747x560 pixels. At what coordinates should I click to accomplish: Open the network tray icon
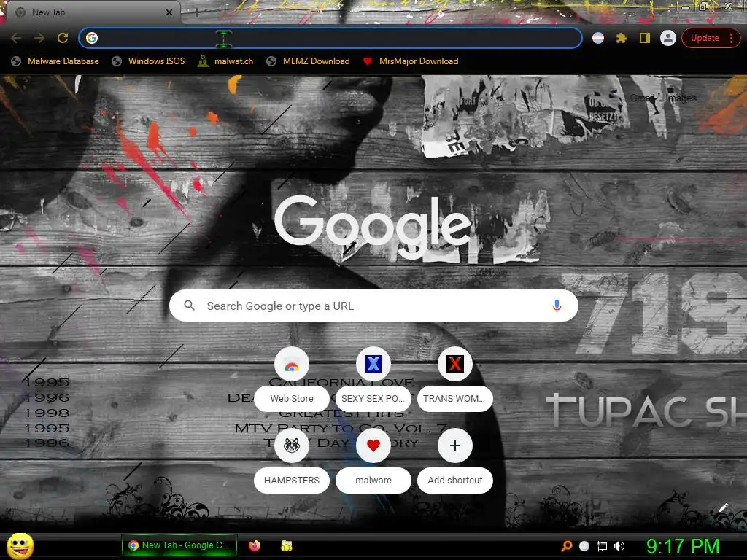pyautogui.click(x=602, y=546)
